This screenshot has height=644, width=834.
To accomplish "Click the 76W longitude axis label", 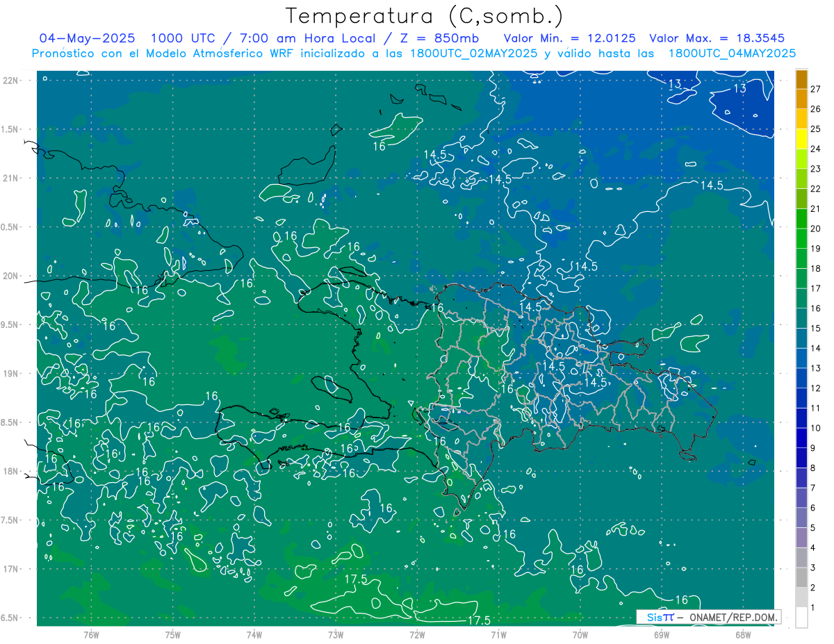I will pos(91,634).
